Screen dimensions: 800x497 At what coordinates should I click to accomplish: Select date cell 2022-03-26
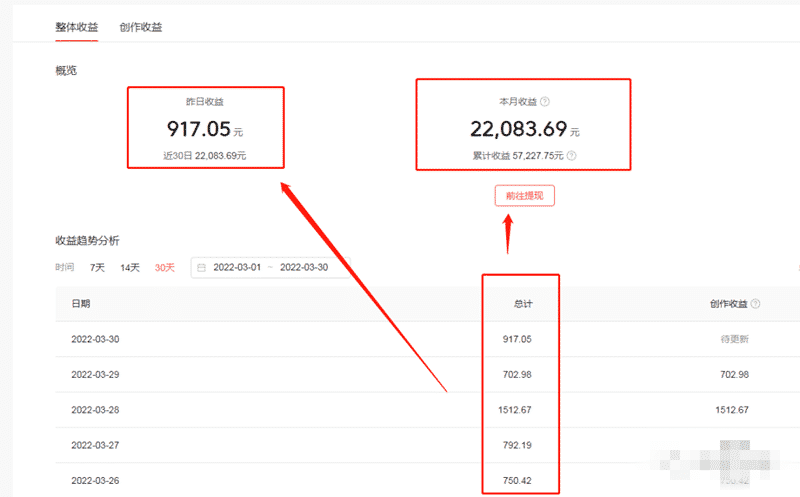click(x=95, y=481)
